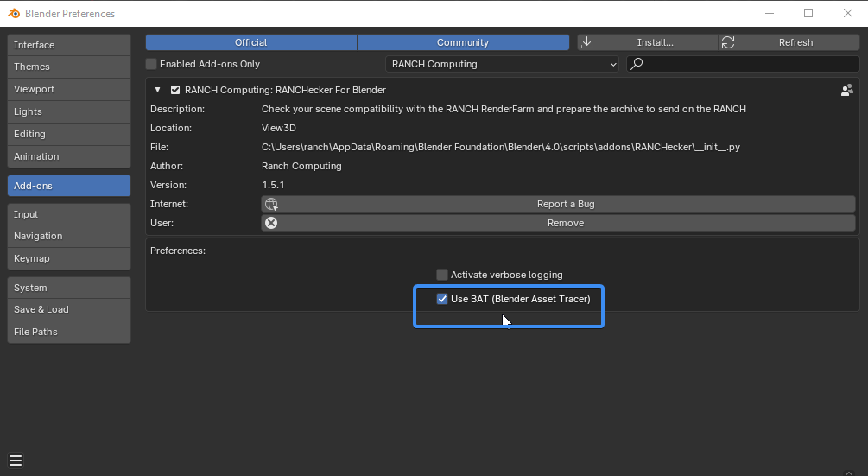The height and width of the screenshot is (476, 868).
Task: Click the Ranch Computing author text
Action: pos(301,166)
